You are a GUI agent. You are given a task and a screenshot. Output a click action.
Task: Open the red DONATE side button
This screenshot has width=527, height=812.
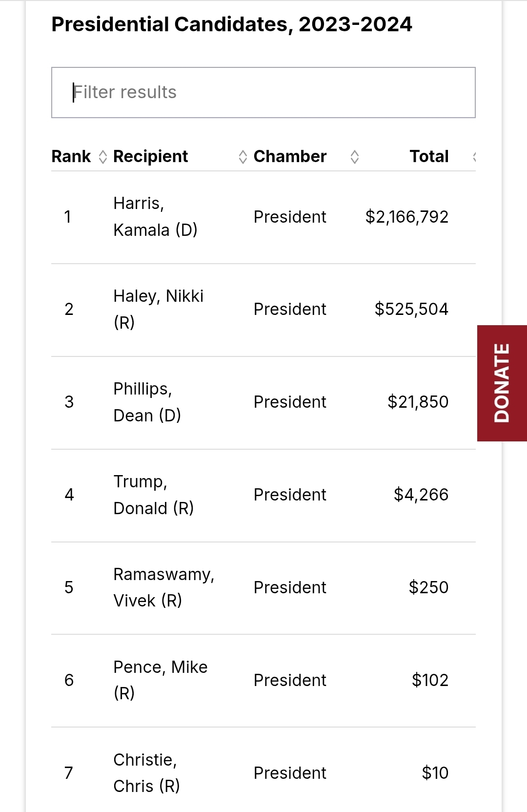pos(502,383)
